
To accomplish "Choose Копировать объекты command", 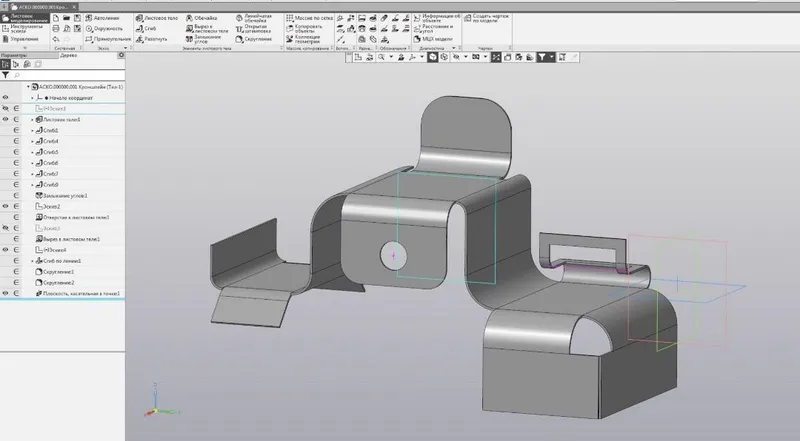I will [305, 29].
